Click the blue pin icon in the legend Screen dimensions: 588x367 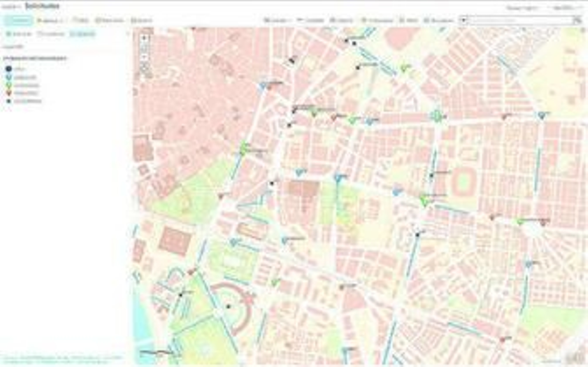(x=8, y=77)
